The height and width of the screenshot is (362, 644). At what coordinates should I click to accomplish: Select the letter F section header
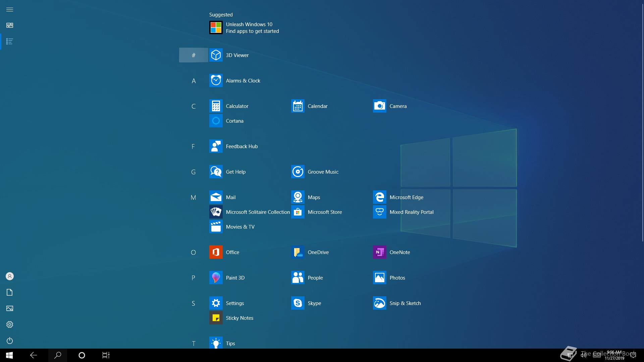coord(194,146)
